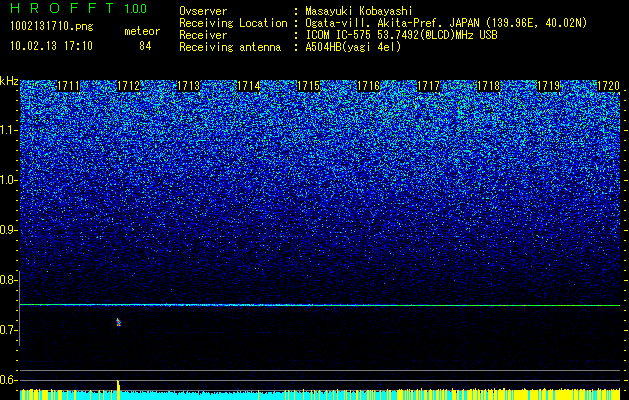This screenshot has width=629, height=400.
Task: Click the meteor echo spot near 1712
Action: pyautogui.click(x=118, y=322)
